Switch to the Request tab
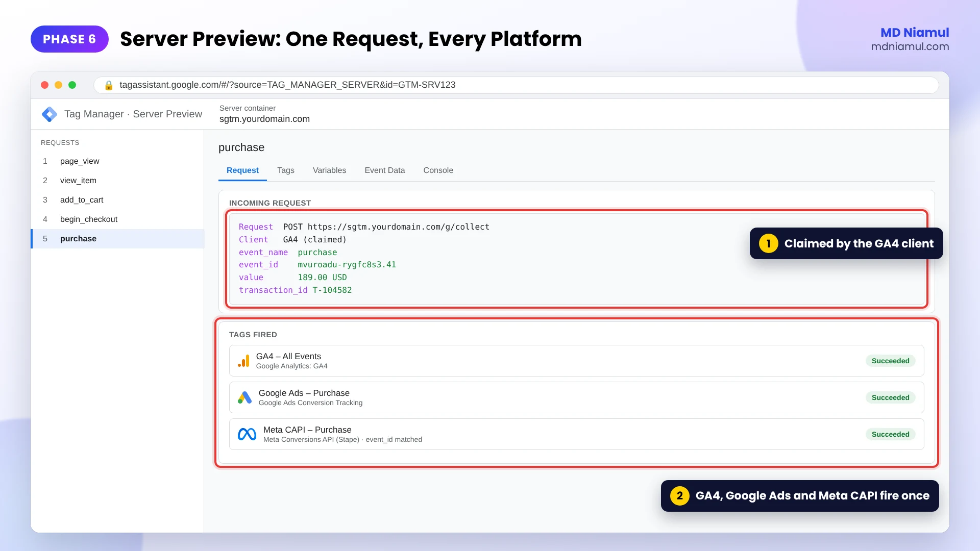 pos(242,170)
